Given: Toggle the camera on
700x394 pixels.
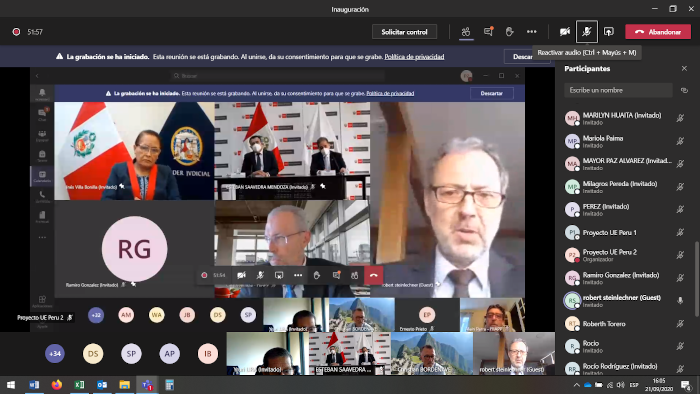Looking at the screenshot, I should (565, 32).
